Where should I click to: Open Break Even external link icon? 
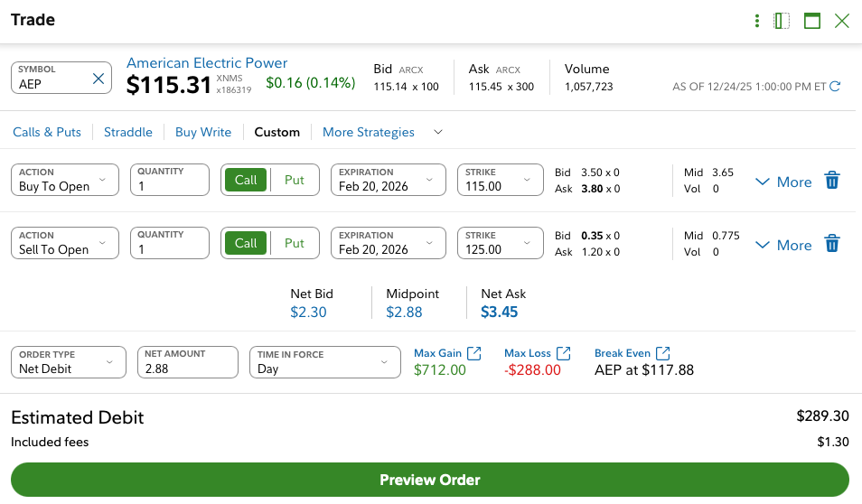(663, 353)
